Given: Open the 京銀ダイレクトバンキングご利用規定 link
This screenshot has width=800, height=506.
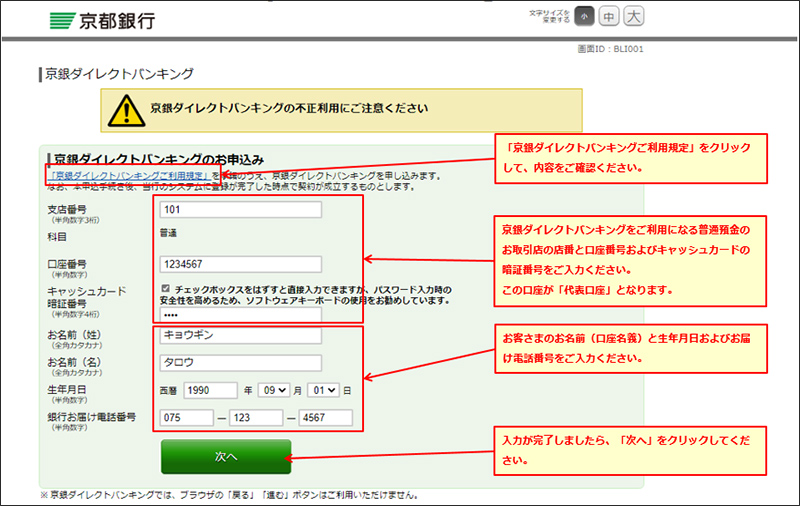Looking at the screenshot, I should point(129,175).
